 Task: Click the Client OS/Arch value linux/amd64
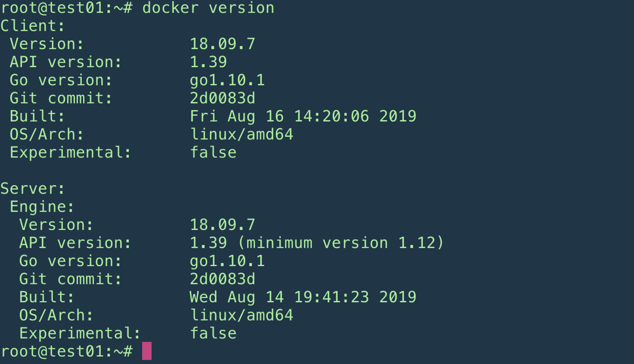241,134
